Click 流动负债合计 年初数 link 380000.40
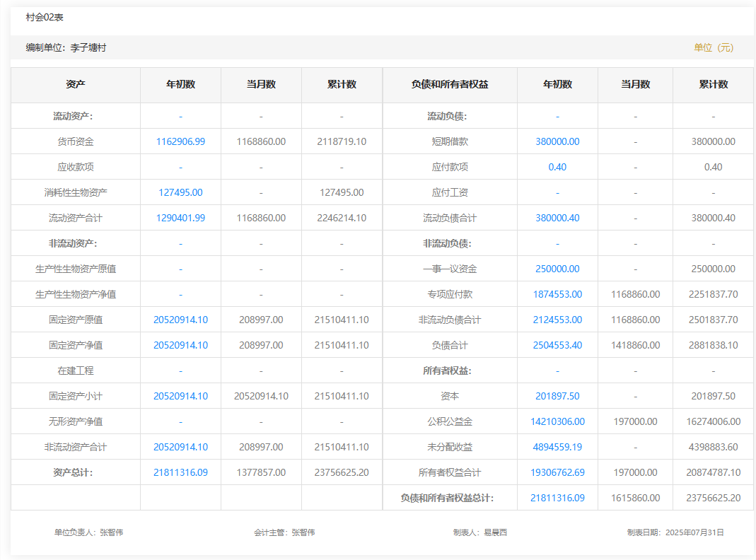 click(557, 218)
